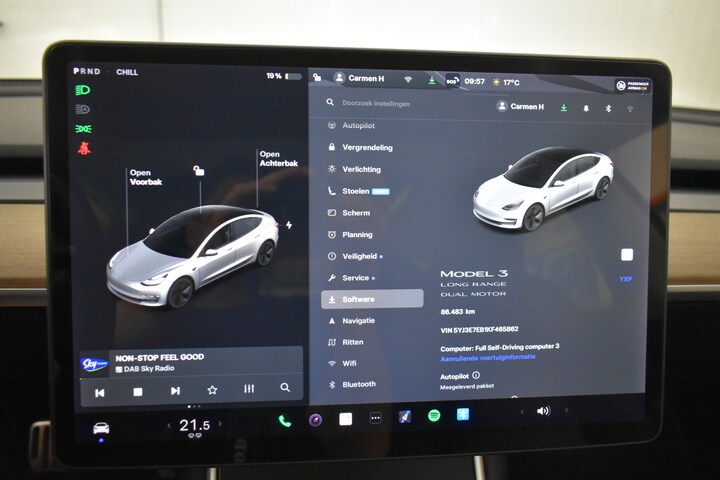Tap the YXP link

click(625, 279)
